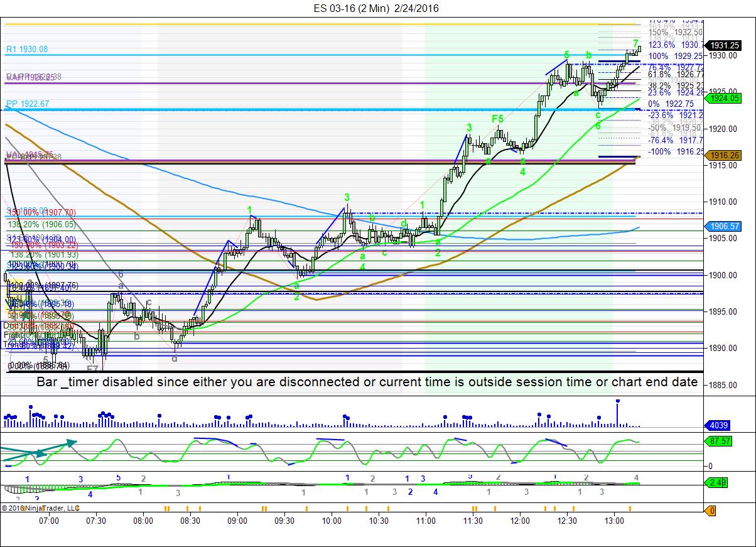Viewport: 756px width, 547px height.
Task: Click the 1920.00 price axis label
Action: (723, 129)
